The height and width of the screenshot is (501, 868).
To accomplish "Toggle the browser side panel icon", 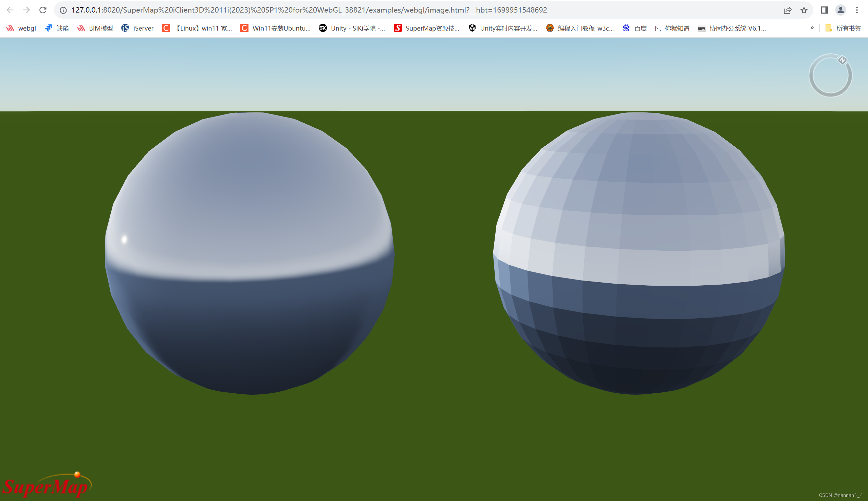I will [x=824, y=10].
